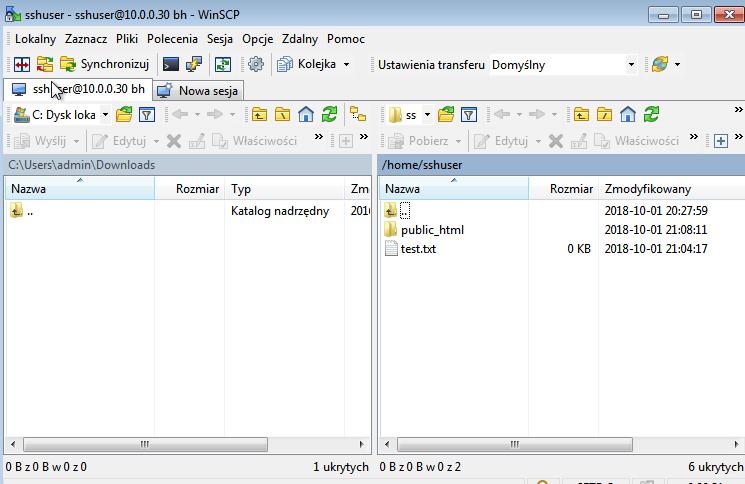The image size is (745, 484).
Task: Click the local panel filter icon
Action: pos(147,114)
